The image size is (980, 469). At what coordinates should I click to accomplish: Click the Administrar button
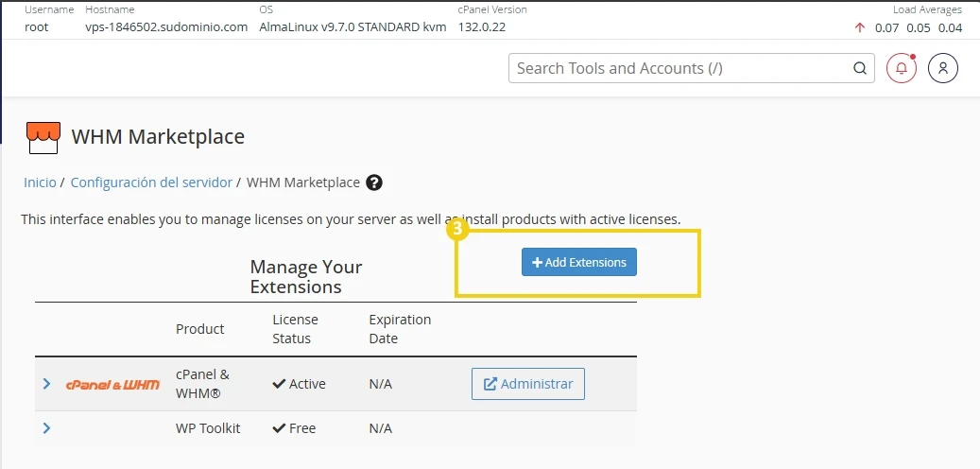coord(528,384)
